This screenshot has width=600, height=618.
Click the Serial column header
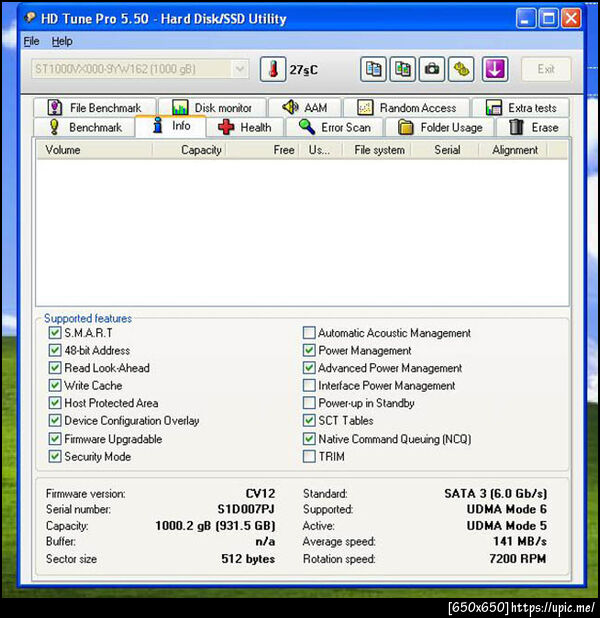click(x=444, y=150)
